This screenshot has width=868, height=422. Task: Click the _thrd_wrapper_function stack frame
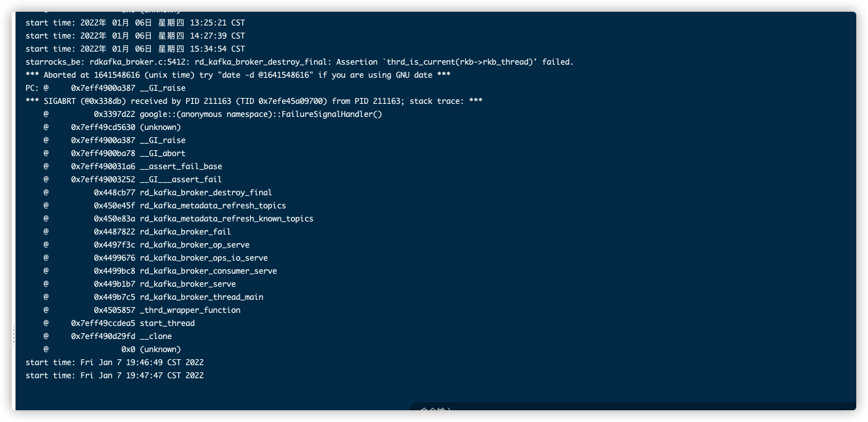pos(142,310)
